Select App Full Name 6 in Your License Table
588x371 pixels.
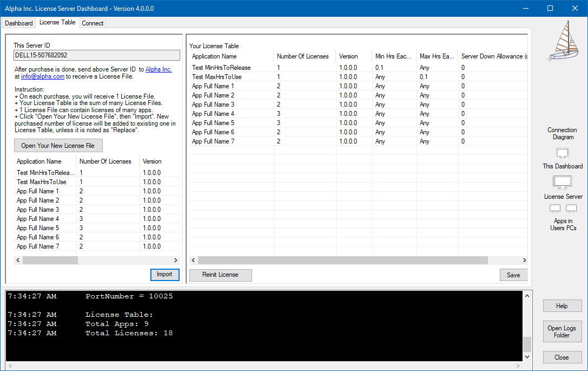click(x=359, y=132)
